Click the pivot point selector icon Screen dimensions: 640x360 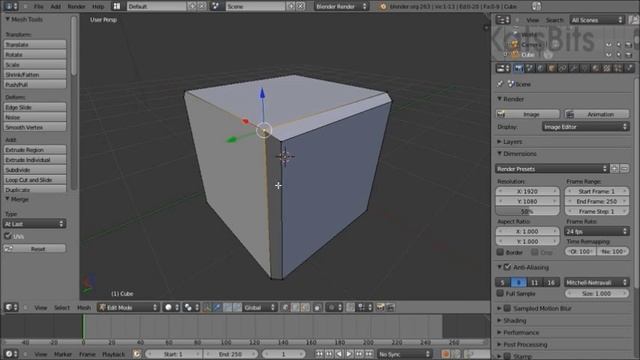click(191, 307)
